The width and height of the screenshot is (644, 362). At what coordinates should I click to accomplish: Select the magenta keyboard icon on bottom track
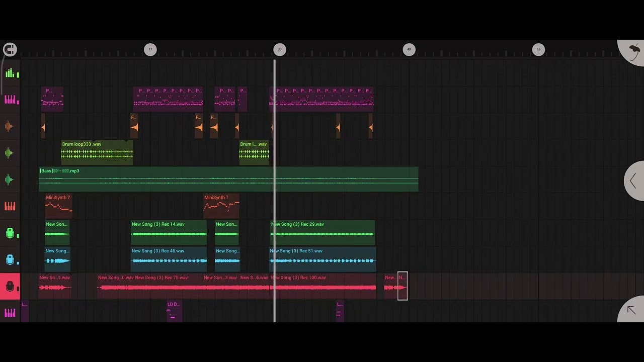(x=10, y=313)
